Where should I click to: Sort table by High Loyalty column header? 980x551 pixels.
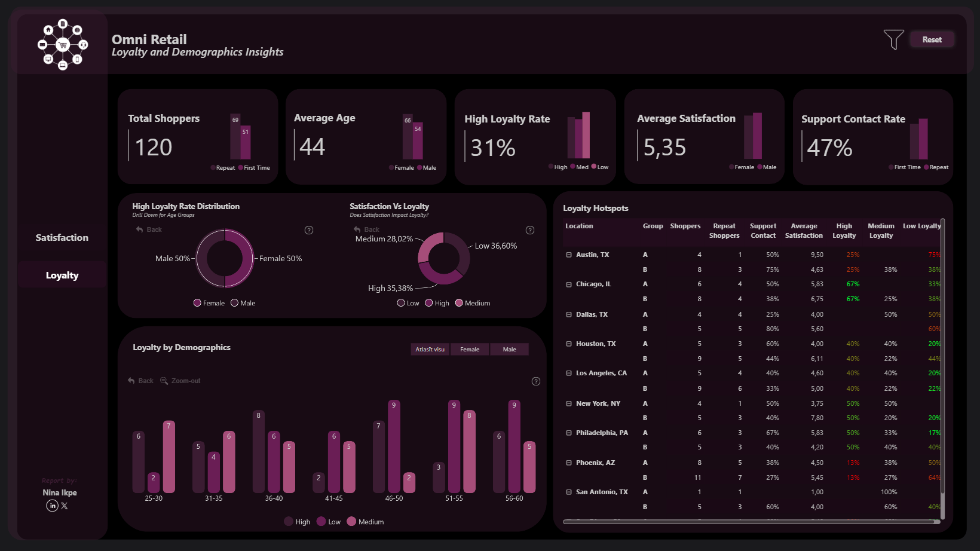(x=844, y=231)
